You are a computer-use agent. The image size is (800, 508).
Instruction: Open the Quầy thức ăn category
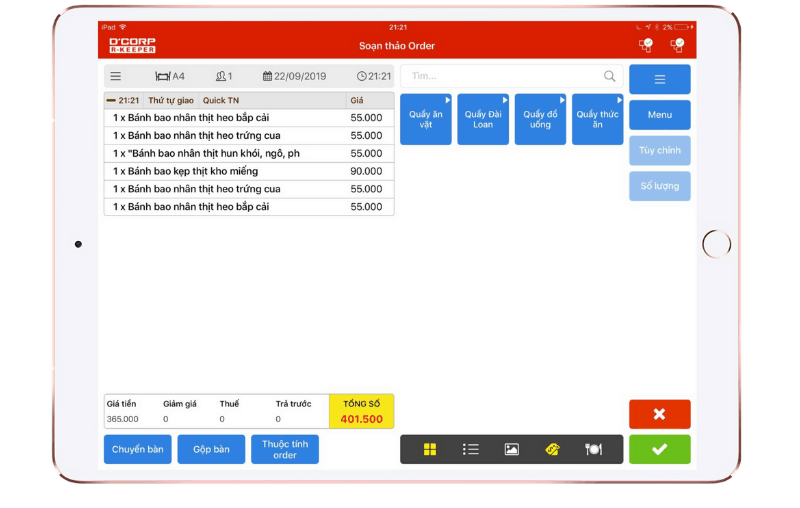click(x=597, y=119)
